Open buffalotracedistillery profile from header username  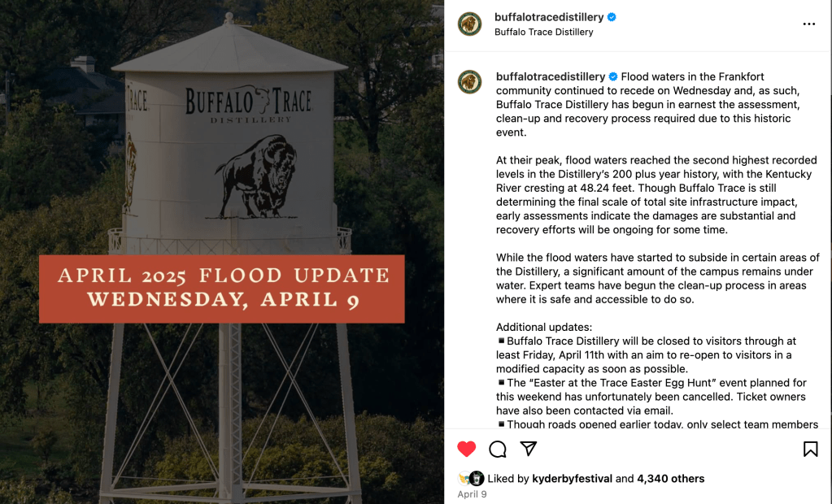coord(549,17)
